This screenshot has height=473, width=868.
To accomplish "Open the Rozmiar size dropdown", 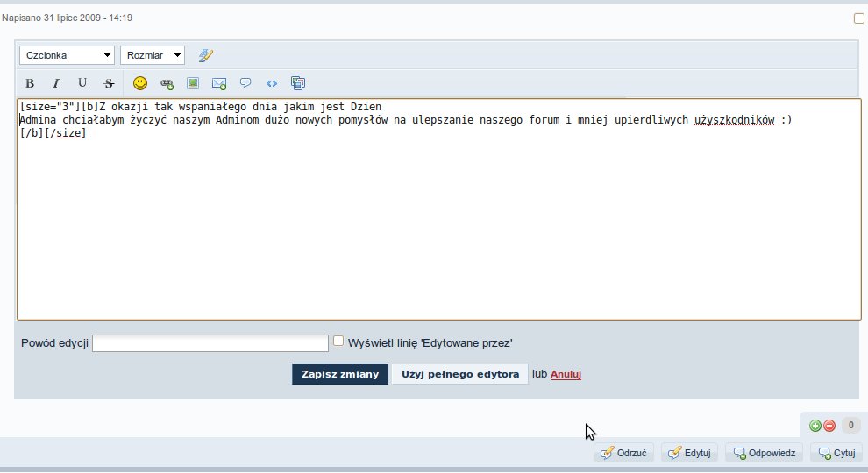I will 153,55.
